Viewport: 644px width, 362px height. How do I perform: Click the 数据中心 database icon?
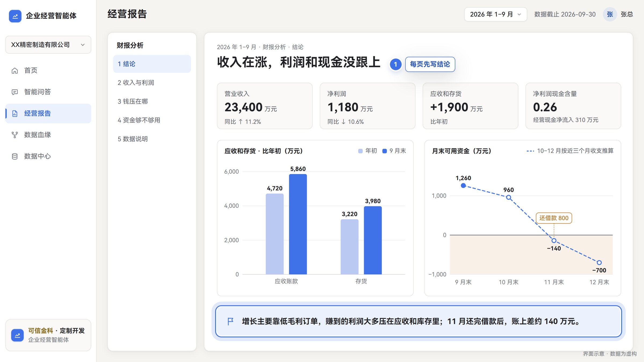(15, 156)
